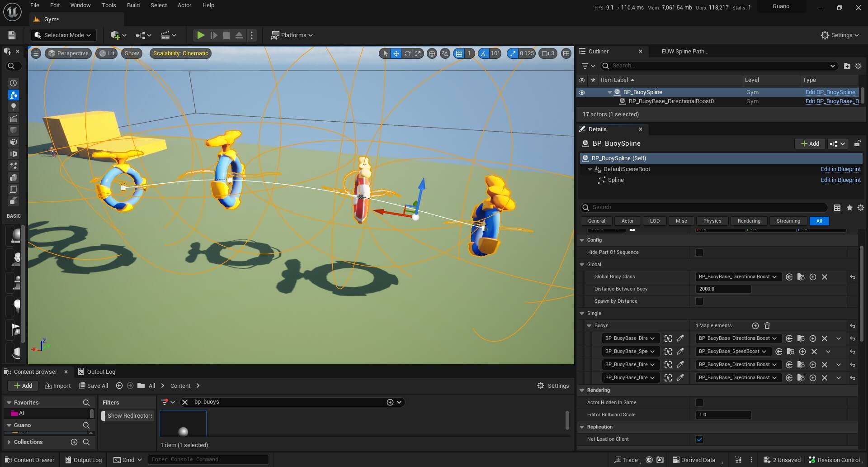Select the rotate gizmo tool in viewport
This screenshot has height=467, width=868.
(407, 53)
